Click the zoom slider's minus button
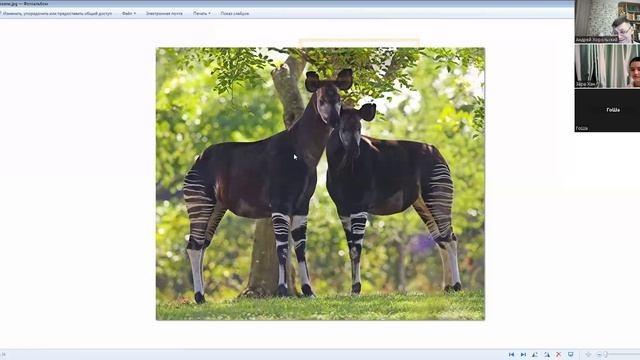Screen dimensions: 640x360 (599, 355)
